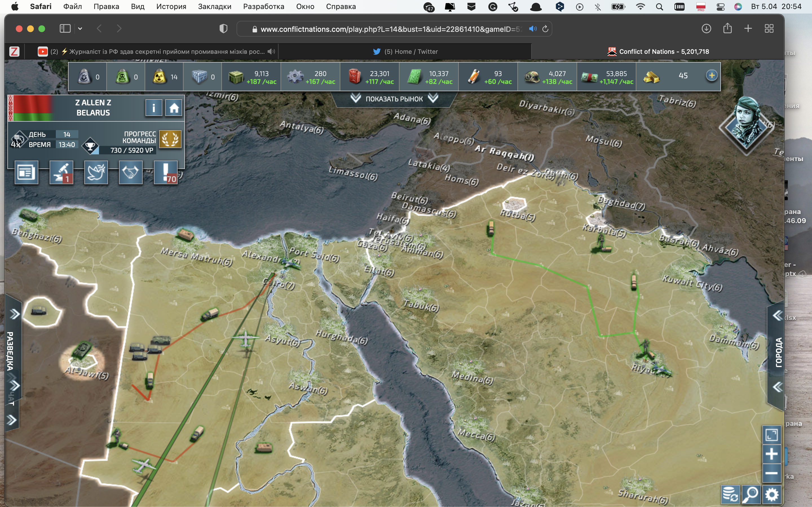Click the player info 'i' button

(x=154, y=108)
